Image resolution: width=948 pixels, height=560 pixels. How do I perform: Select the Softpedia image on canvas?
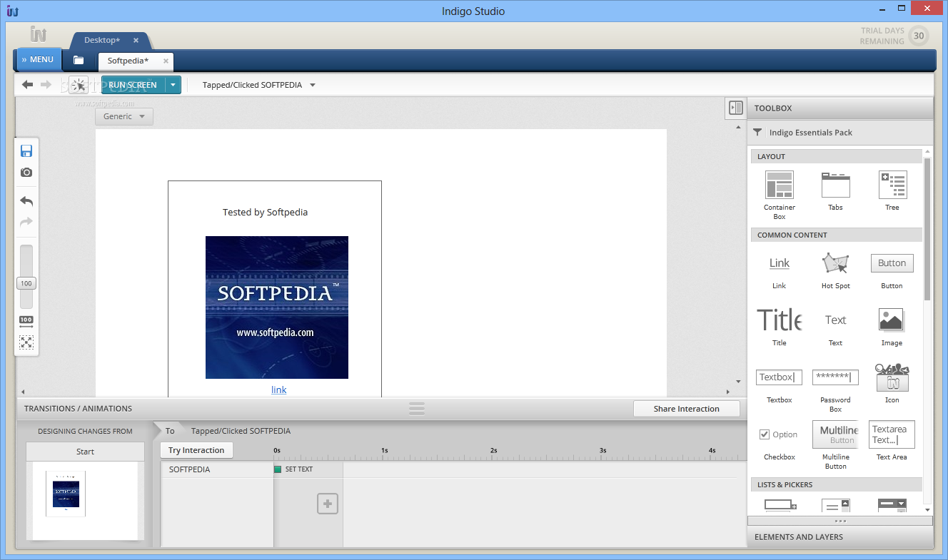pyautogui.click(x=277, y=307)
